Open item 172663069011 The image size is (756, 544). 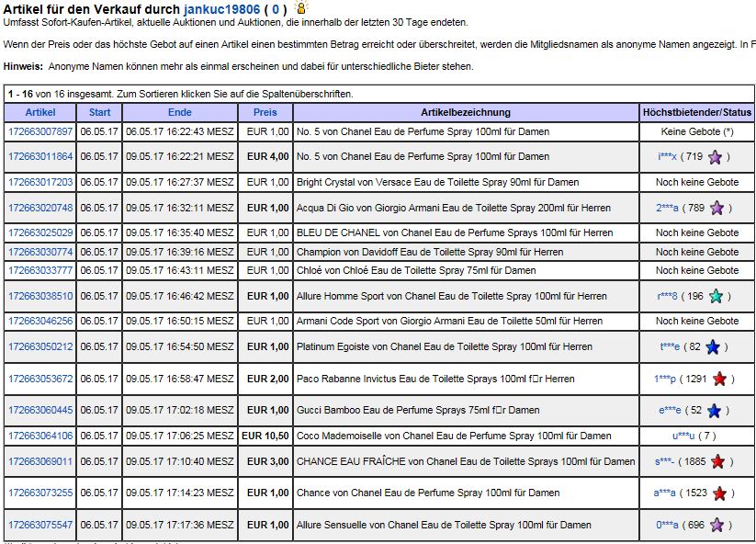click(x=40, y=461)
